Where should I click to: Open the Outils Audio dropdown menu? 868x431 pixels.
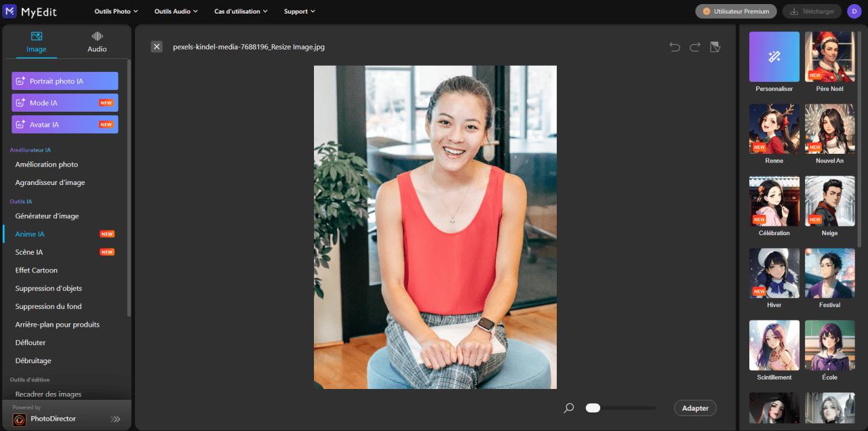point(176,12)
